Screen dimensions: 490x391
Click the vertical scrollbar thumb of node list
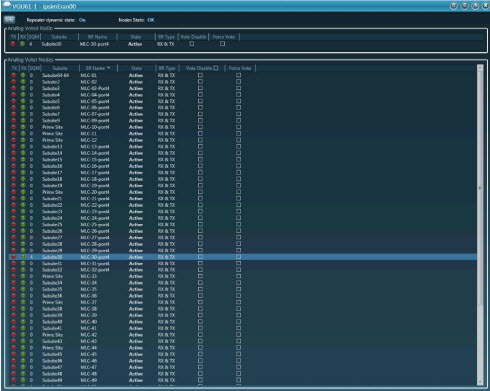tap(480, 188)
